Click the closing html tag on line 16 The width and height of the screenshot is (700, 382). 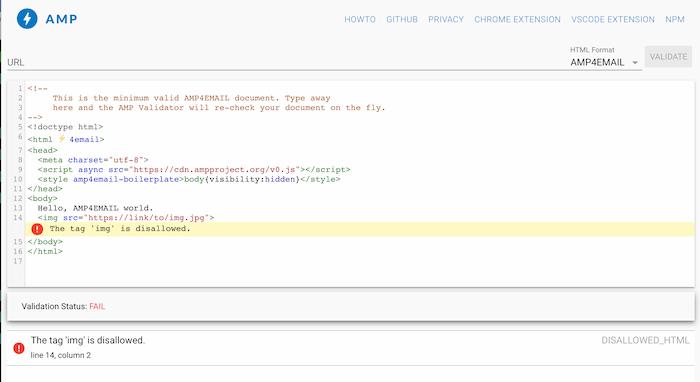(x=45, y=252)
